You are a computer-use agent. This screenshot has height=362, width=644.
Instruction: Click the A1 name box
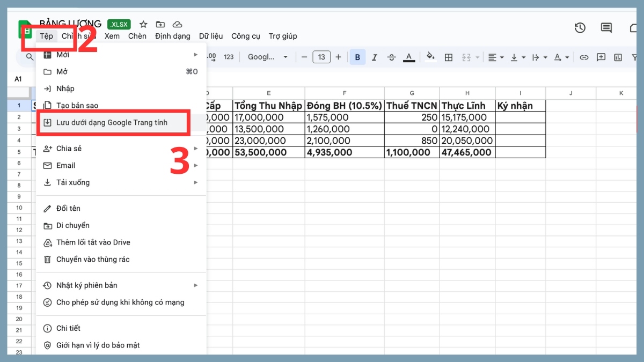[x=18, y=78]
